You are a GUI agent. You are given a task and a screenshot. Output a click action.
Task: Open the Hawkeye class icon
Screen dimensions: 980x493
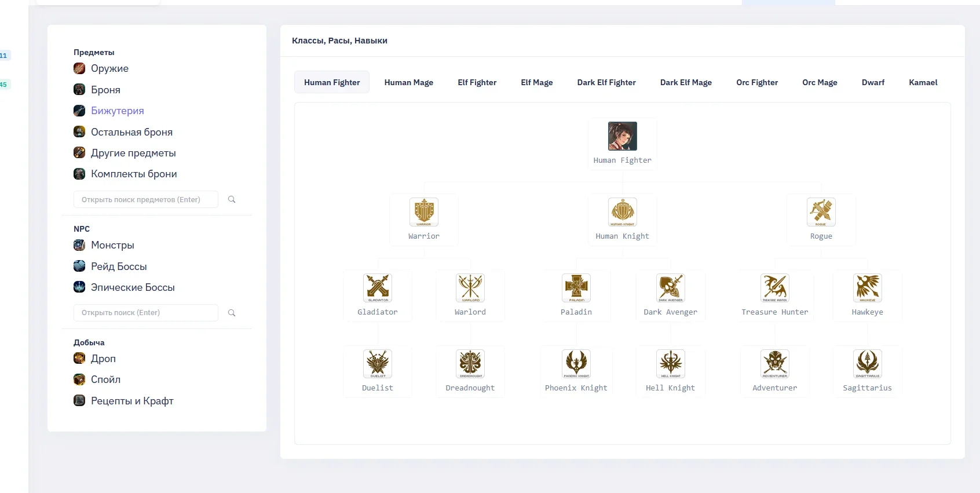(868, 288)
